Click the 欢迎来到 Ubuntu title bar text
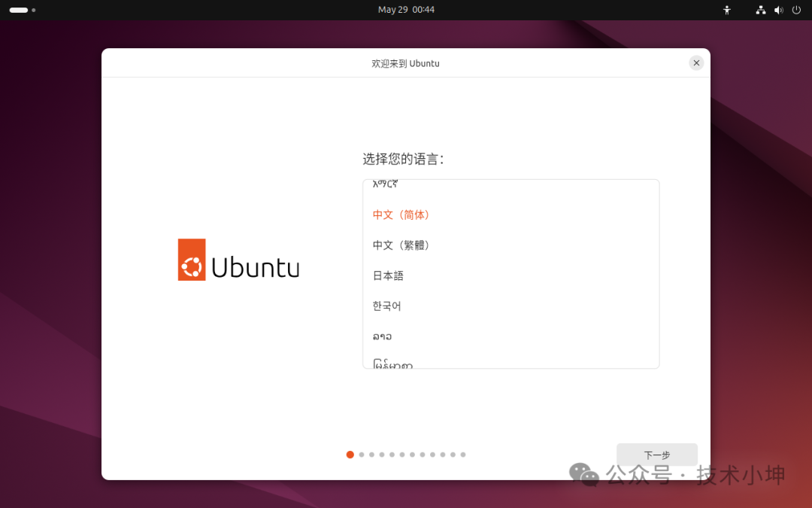Screen dimensions: 812x508 (x=405, y=63)
